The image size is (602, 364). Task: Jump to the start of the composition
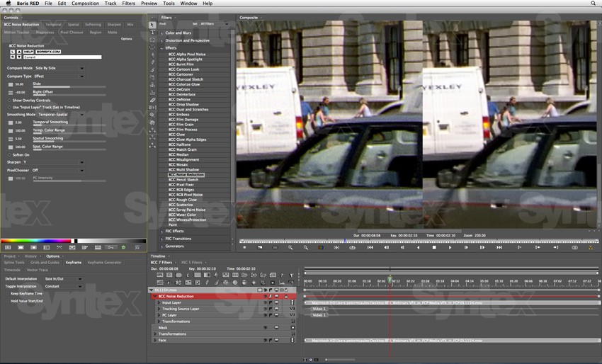coord(370,248)
